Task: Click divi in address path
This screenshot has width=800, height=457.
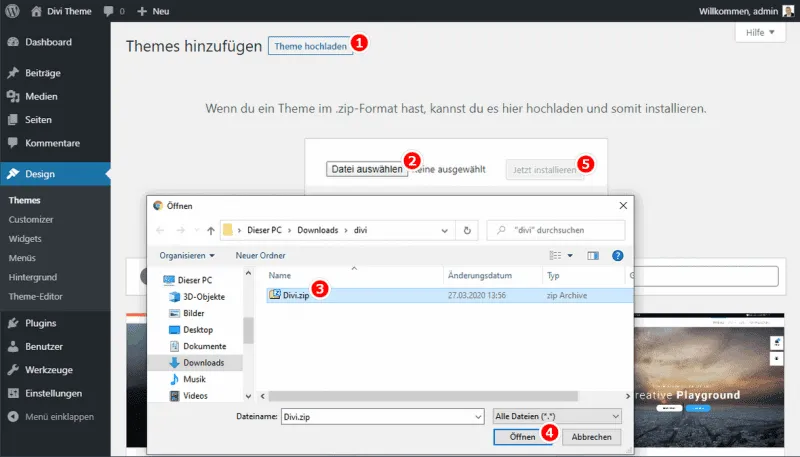Action: (360, 230)
